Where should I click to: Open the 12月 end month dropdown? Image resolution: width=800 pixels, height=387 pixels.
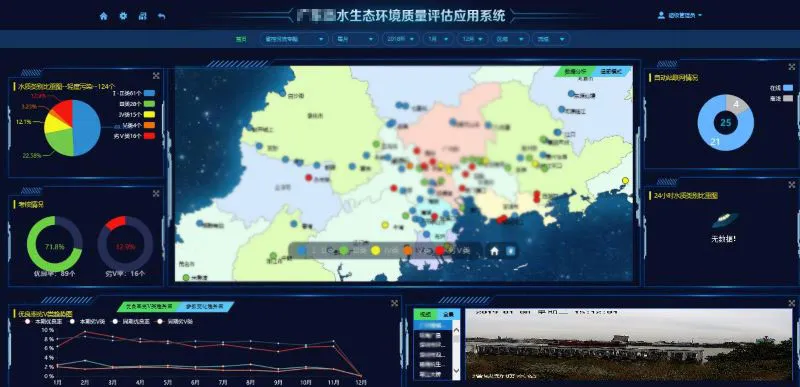pyautogui.click(x=472, y=39)
